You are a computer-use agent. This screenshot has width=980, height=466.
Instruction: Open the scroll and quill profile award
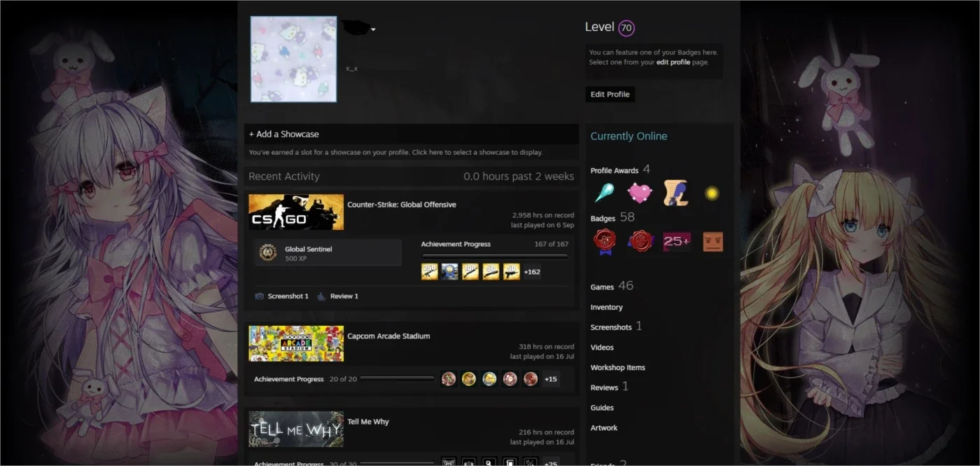[x=675, y=193]
